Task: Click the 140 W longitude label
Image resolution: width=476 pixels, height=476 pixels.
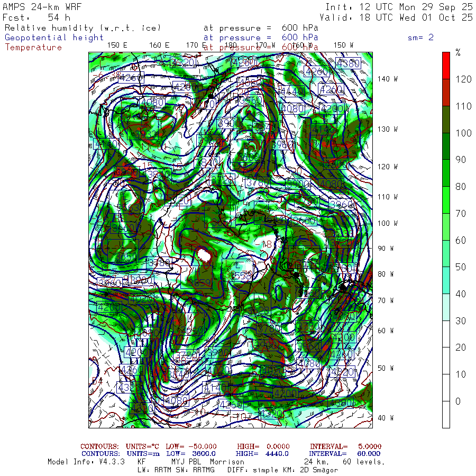Action: coord(388,79)
